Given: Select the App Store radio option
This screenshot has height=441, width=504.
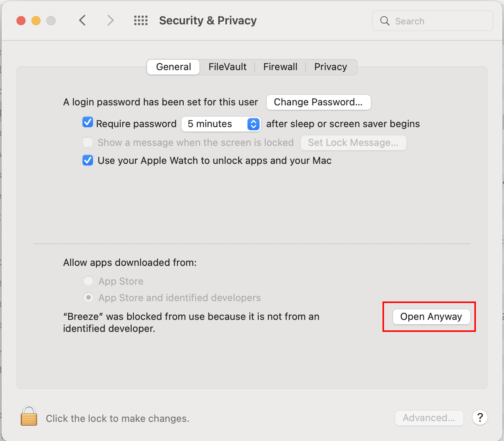Looking at the screenshot, I should [88, 281].
